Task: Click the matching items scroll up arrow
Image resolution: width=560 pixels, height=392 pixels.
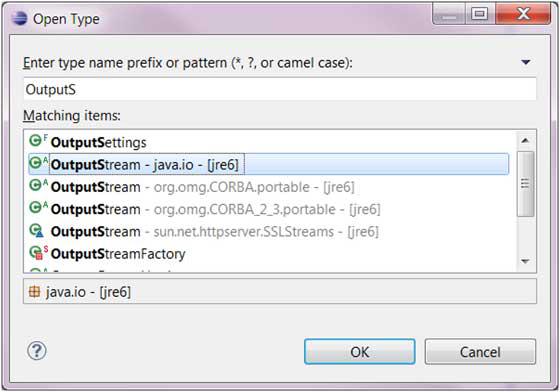Action: [x=525, y=141]
